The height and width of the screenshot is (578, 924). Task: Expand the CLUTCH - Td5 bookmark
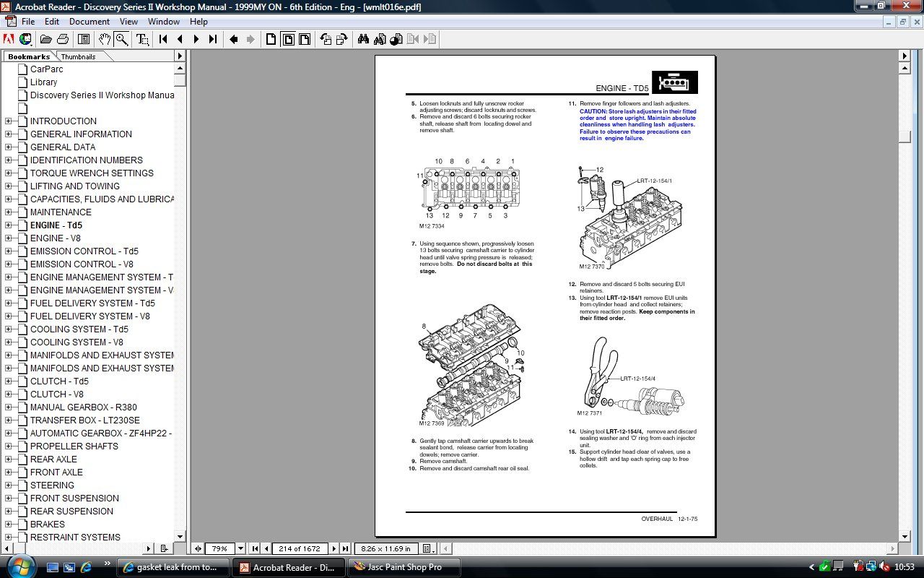tap(9, 381)
